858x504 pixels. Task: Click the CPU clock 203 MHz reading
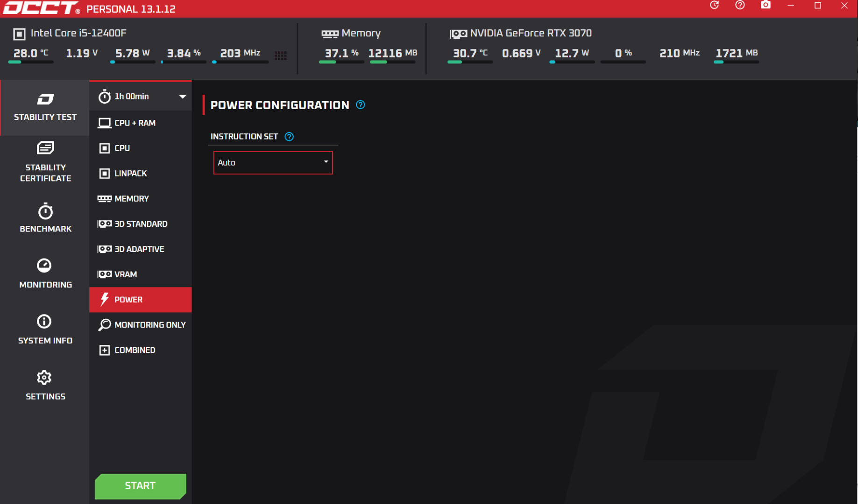[x=240, y=53]
